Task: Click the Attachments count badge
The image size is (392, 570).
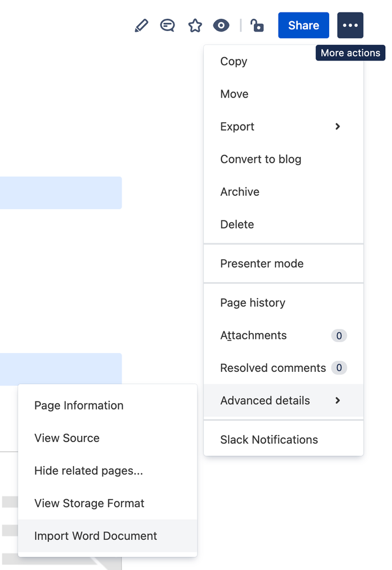Action: pos(339,336)
